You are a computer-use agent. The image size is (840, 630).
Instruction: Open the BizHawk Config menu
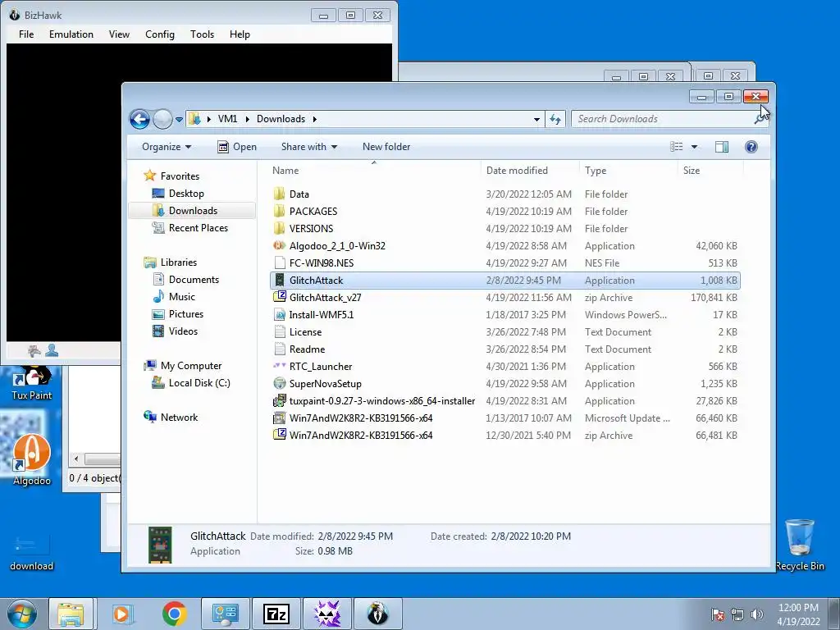point(160,34)
